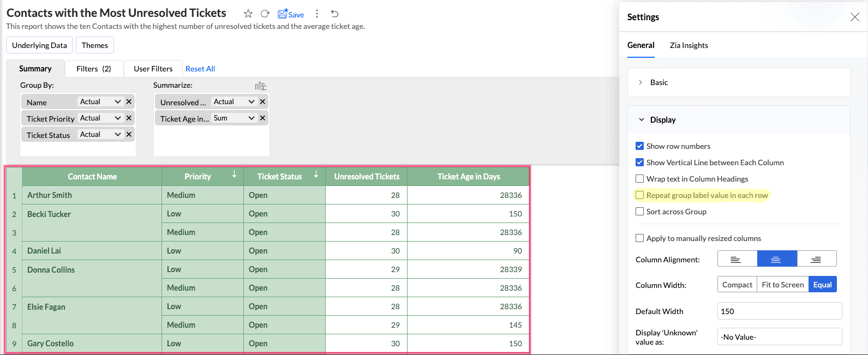868x355 pixels.
Task: Click the Ticket Age in Days header
Action: [x=469, y=177]
